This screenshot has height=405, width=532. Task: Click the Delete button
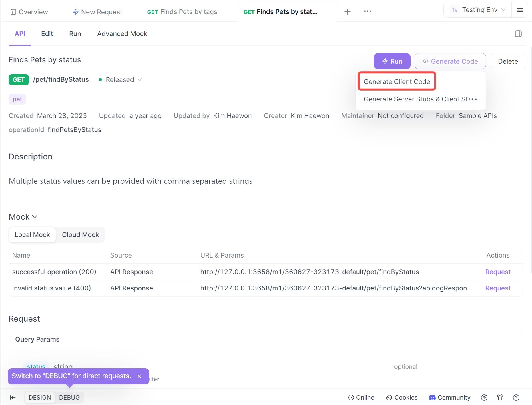click(508, 61)
